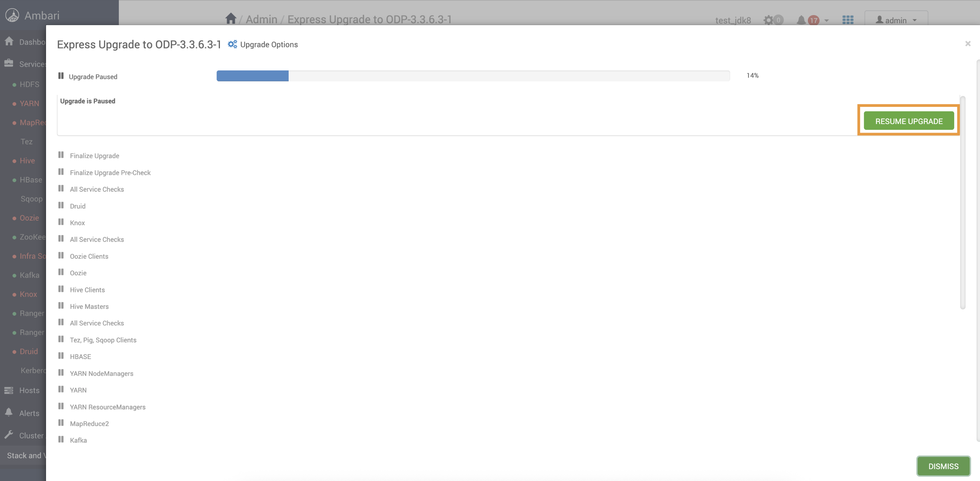Select the Knox upgrade step
980x481 pixels.
[x=77, y=223]
